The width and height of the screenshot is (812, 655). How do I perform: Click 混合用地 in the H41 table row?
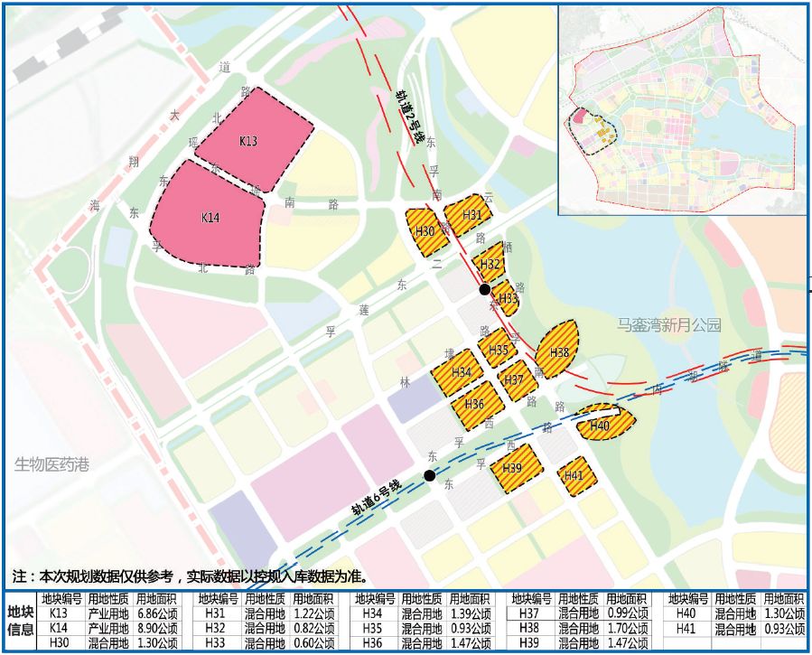735,629
